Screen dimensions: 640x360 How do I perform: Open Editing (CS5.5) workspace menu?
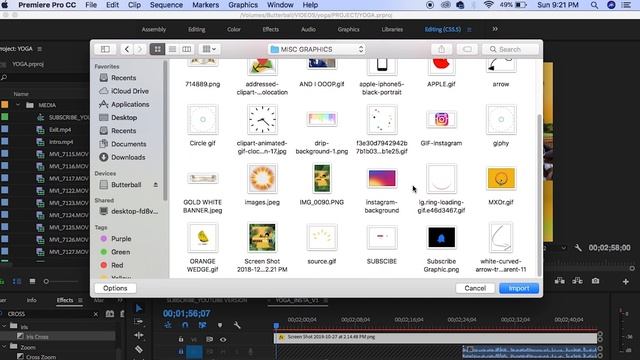click(469, 29)
